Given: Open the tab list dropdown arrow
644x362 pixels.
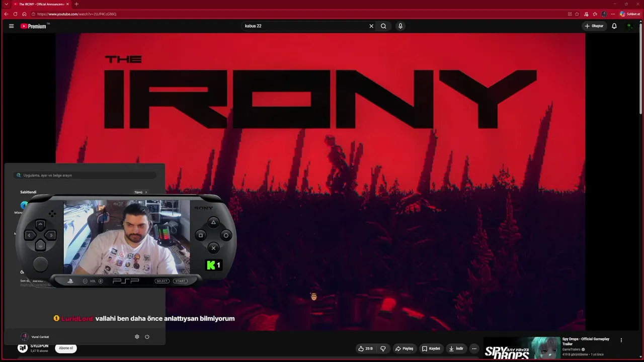Looking at the screenshot, I should [6, 4].
